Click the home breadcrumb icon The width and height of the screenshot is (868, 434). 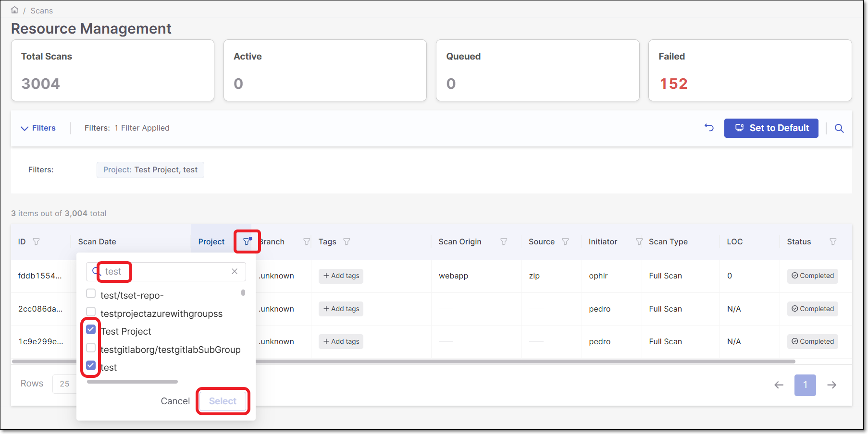[14, 10]
